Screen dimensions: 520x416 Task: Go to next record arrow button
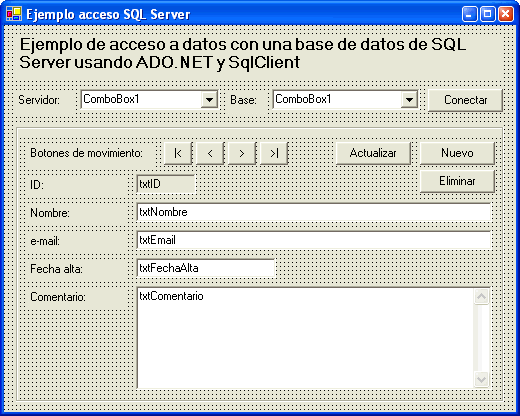[242, 153]
